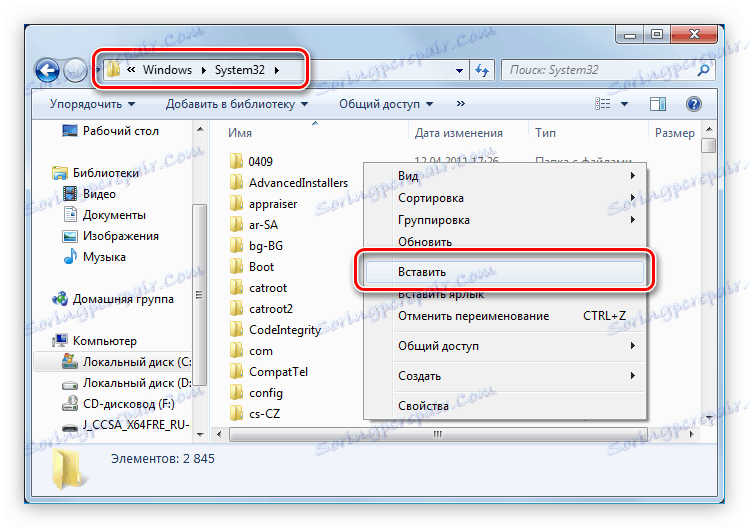This screenshot has width=749, height=528.
Task: Select J_CCSA_X64FRE_RU- drive in sidebar
Action: click(x=136, y=425)
